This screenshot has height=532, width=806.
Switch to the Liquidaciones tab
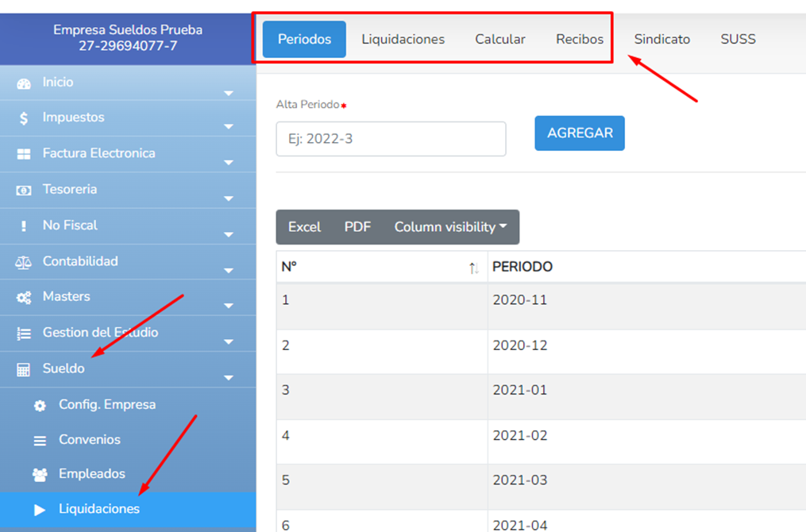tap(403, 39)
